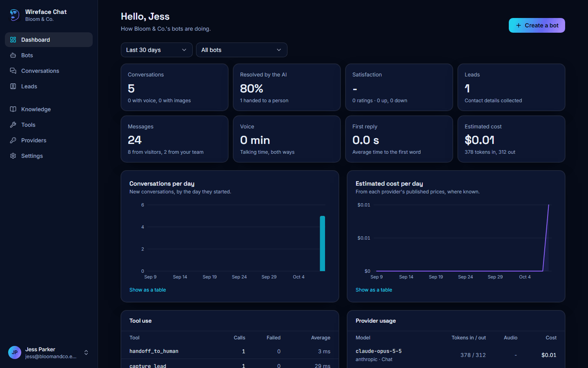Open the Providers menu item
The height and width of the screenshot is (368, 588).
(x=49, y=140)
